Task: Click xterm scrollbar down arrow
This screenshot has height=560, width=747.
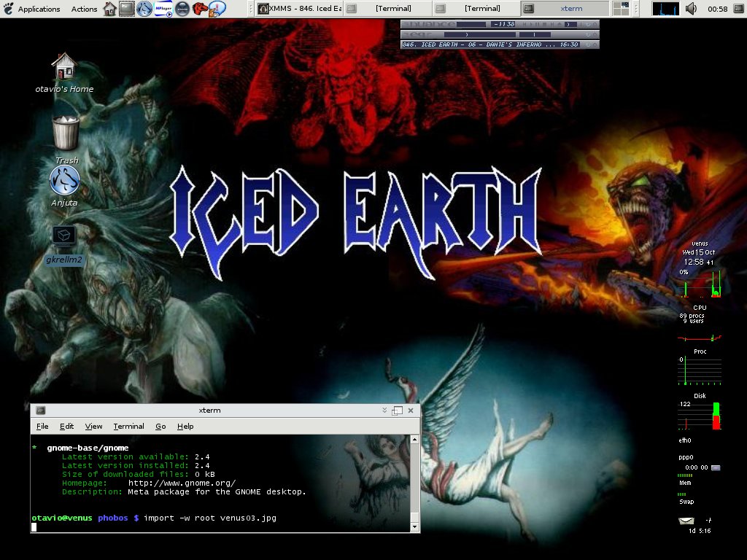Action: [x=414, y=526]
